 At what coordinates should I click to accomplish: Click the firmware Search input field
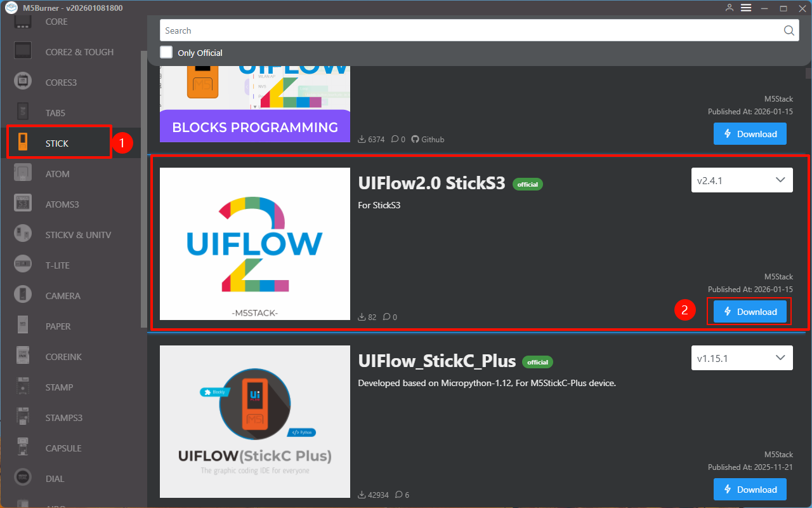pyautogui.click(x=469, y=30)
